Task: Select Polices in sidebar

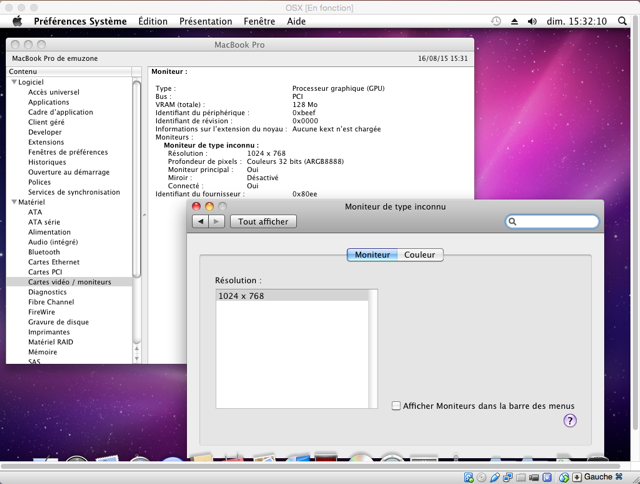Action: pyautogui.click(x=40, y=182)
